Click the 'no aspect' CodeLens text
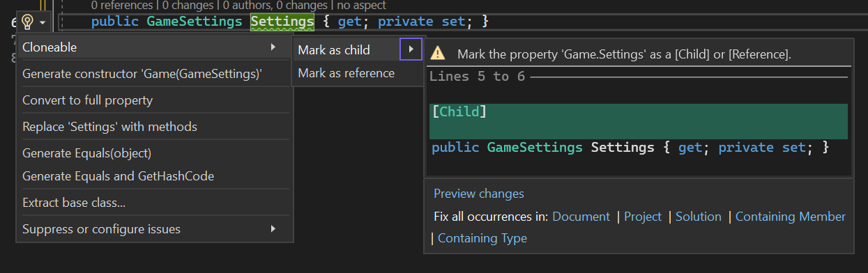Image resolution: width=868 pixels, height=273 pixels. 361,5
